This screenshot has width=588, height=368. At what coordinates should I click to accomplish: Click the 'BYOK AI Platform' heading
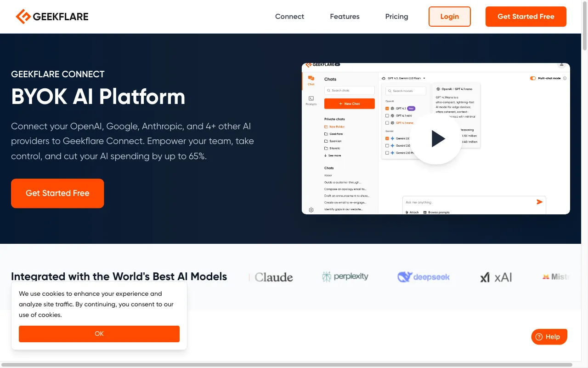tap(98, 97)
